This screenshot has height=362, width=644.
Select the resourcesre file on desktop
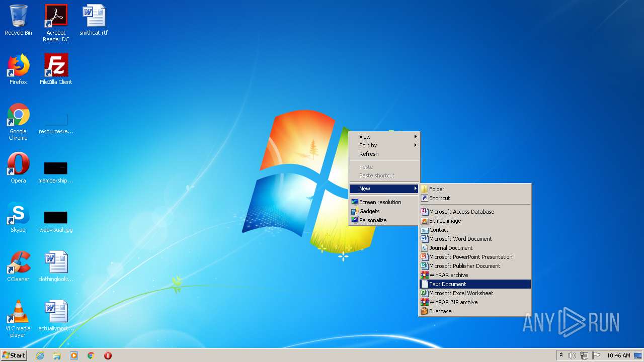(56, 123)
